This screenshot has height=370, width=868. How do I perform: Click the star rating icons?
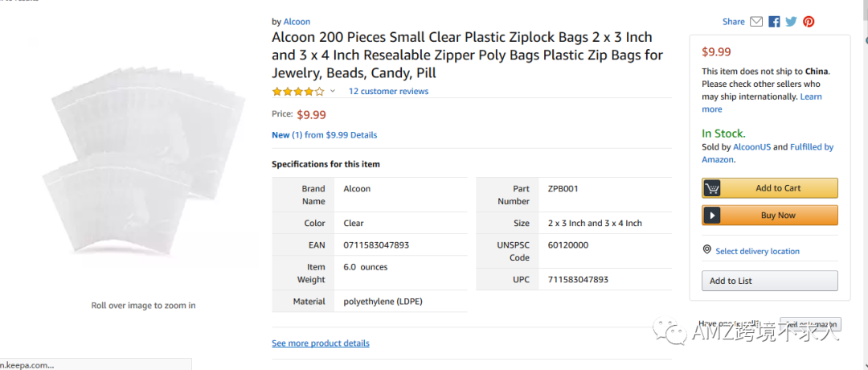[x=298, y=92]
